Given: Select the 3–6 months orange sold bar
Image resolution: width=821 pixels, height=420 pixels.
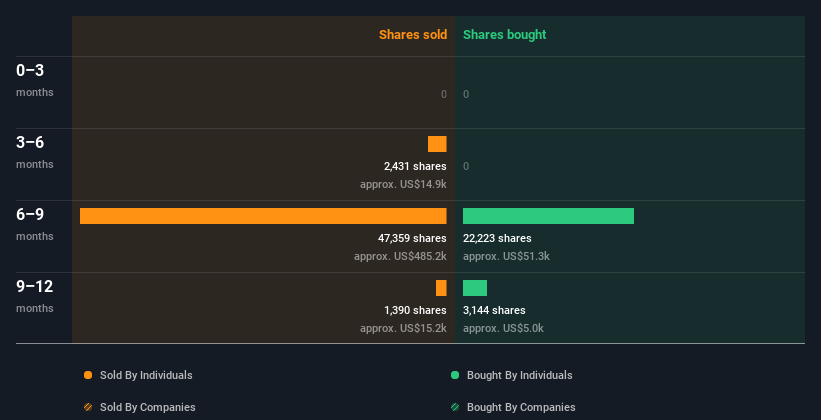Looking at the screenshot, I should pyautogui.click(x=437, y=144).
